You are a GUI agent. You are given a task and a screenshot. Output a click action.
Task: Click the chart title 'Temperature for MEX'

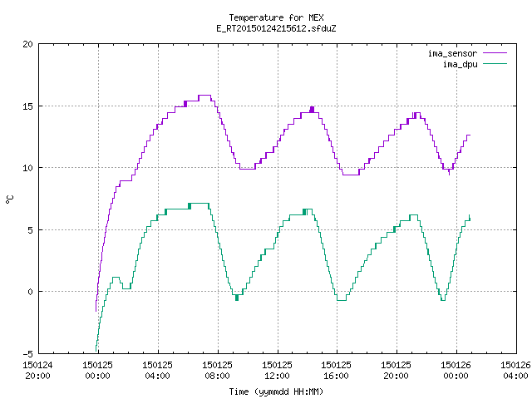276,17
